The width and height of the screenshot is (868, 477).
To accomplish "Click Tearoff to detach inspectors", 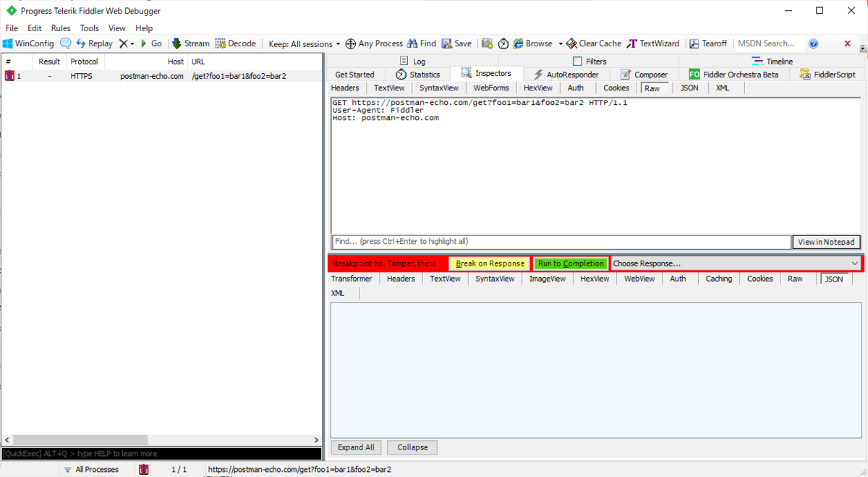I will (708, 43).
